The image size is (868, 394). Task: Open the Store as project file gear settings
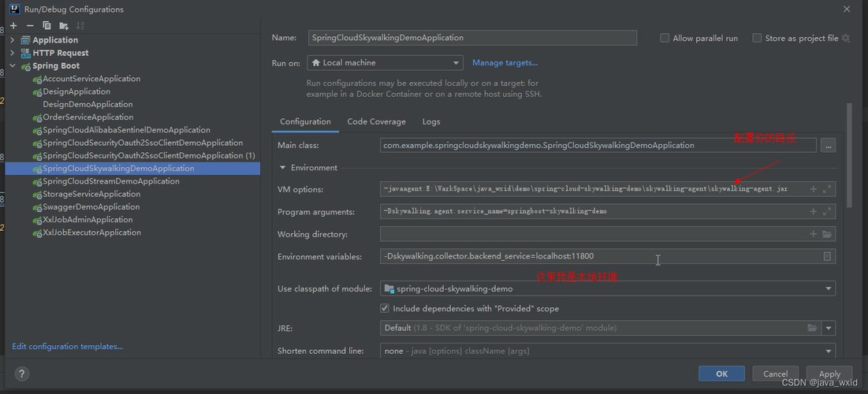click(x=846, y=38)
